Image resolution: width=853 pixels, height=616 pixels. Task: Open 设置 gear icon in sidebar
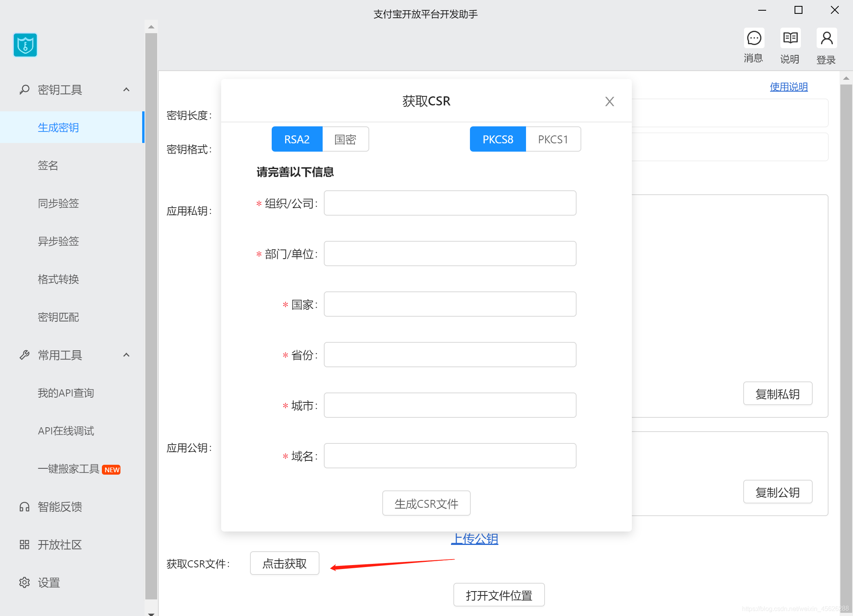24,582
